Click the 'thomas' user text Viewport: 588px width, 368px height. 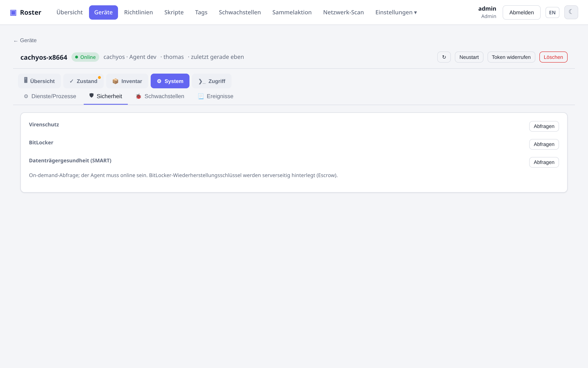point(174,57)
